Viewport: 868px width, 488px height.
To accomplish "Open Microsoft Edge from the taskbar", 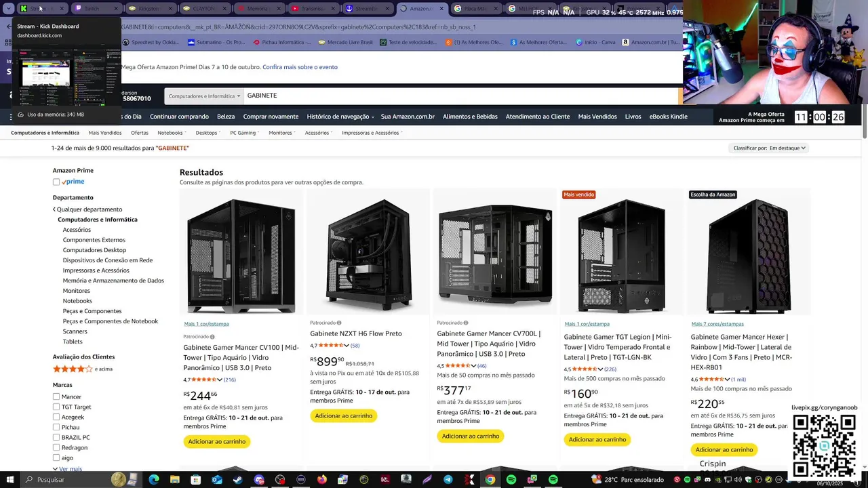I will point(154,480).
